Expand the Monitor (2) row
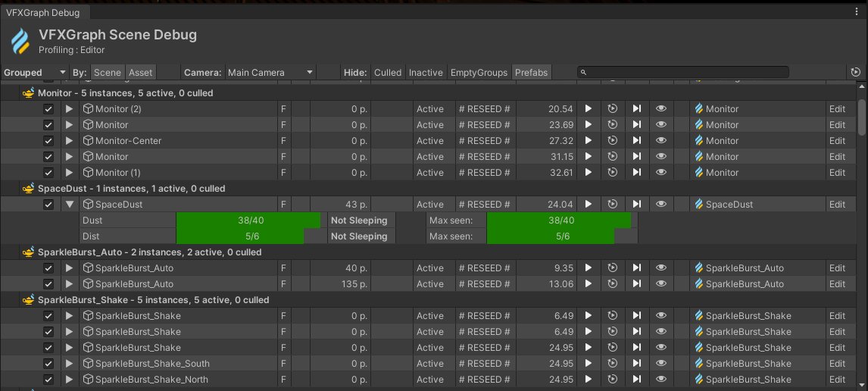868x391 pixels. [69, 109]
